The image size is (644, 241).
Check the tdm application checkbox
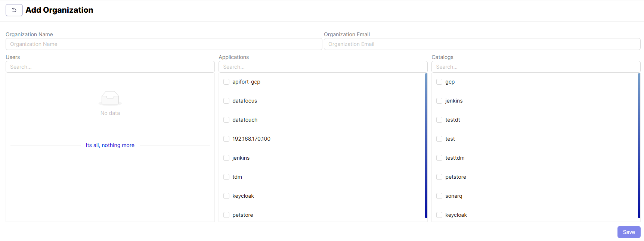click(226, 177)
